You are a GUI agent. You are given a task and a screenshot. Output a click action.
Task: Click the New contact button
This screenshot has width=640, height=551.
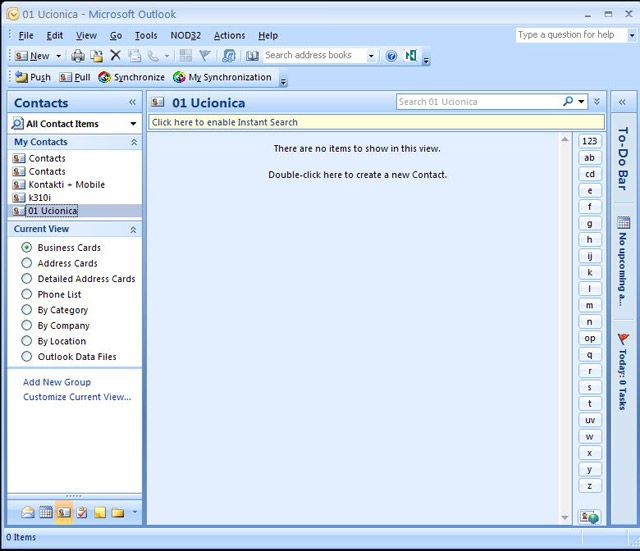[x=33, y=56]
